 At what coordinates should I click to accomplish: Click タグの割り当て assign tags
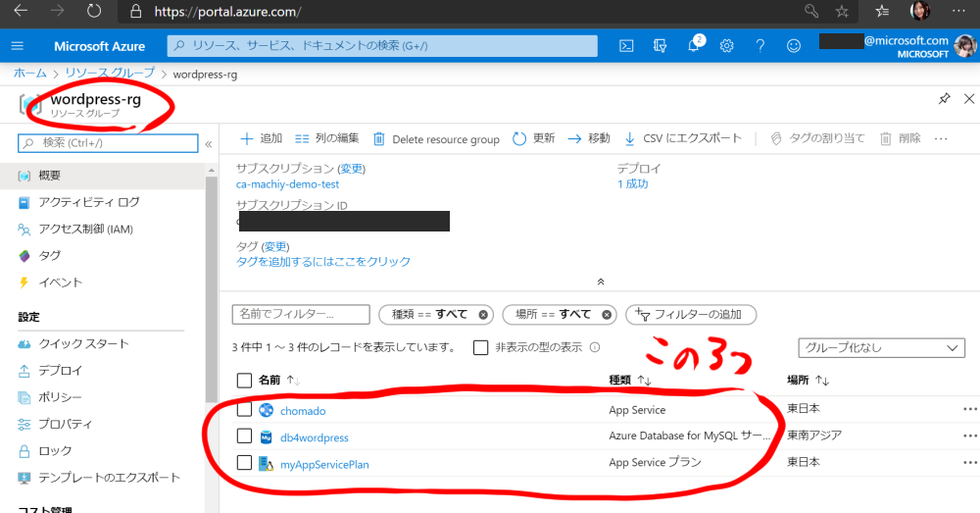[x=817, y=138]
